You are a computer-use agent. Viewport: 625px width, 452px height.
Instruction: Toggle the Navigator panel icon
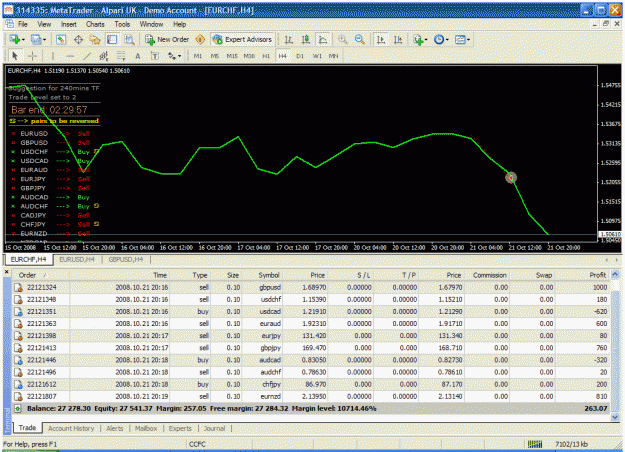pos(95,39)
